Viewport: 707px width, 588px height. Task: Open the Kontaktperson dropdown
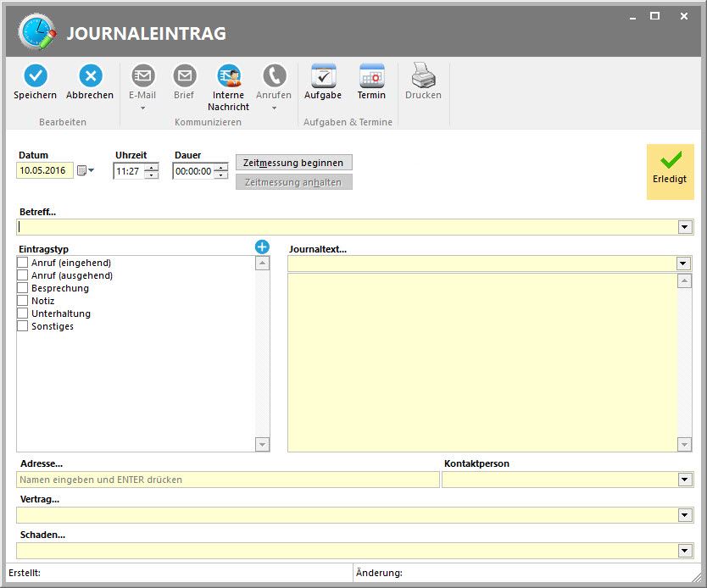(684, 480)
